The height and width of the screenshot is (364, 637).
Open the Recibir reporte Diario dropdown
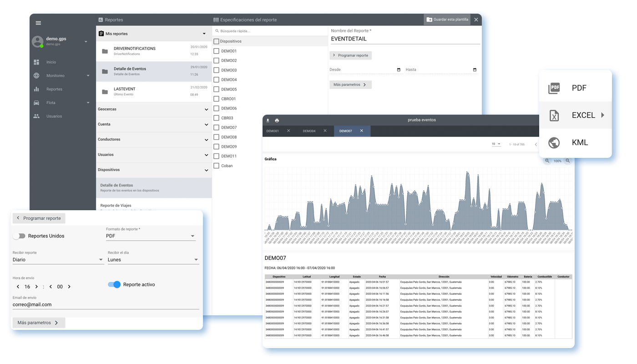pos(58,260)
